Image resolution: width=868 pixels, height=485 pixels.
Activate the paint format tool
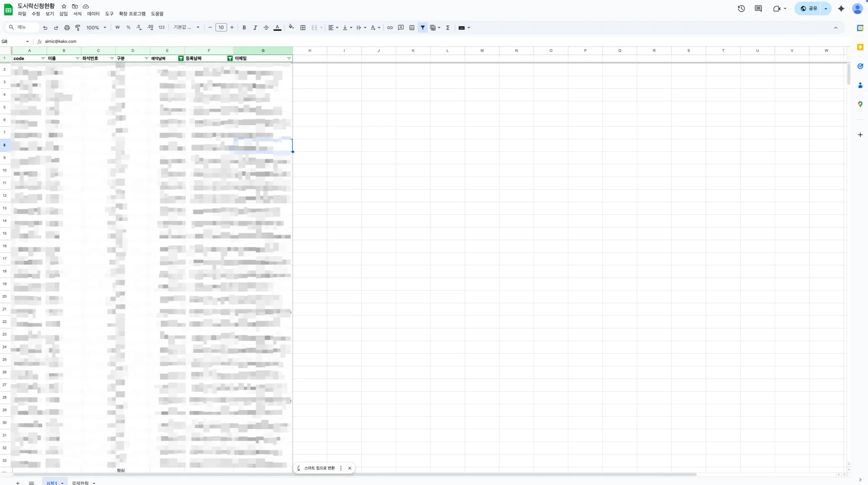click(x=78, y=28)
